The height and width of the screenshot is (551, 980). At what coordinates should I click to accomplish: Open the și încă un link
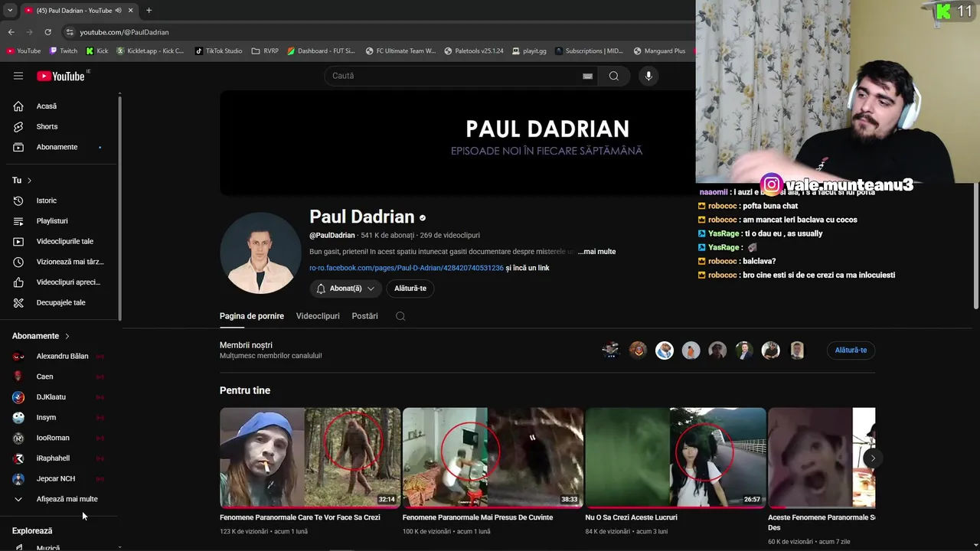(528, 269)
